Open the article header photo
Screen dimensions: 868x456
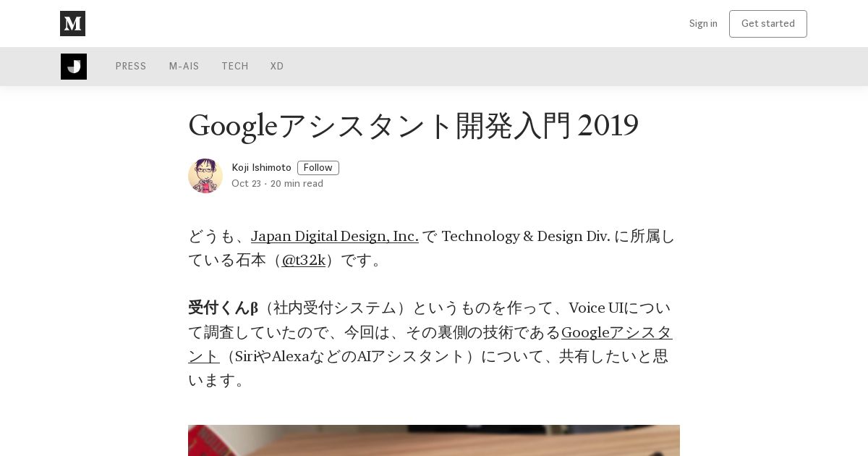pyautogui.click(x=434, y=440)
